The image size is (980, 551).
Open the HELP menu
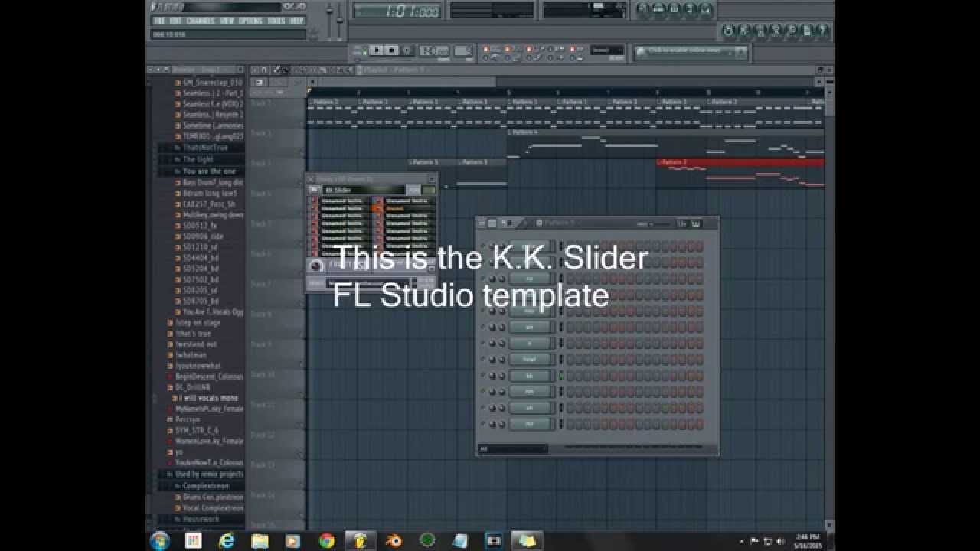(x=296, y=21)
